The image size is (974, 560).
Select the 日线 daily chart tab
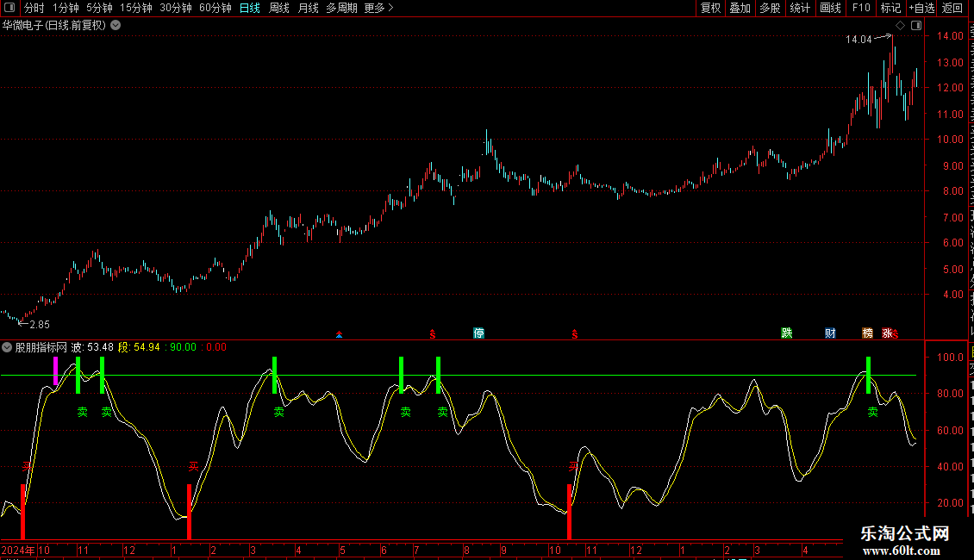tap(250, 8)
